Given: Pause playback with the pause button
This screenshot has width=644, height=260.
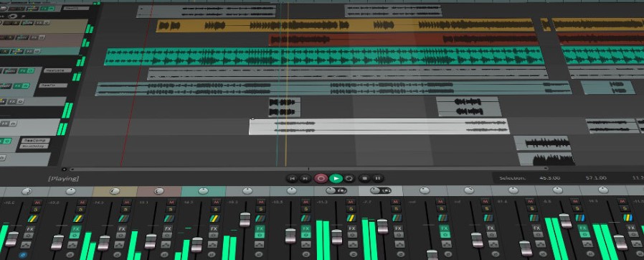Looking at the screenshot, I should tap(378, 179).
